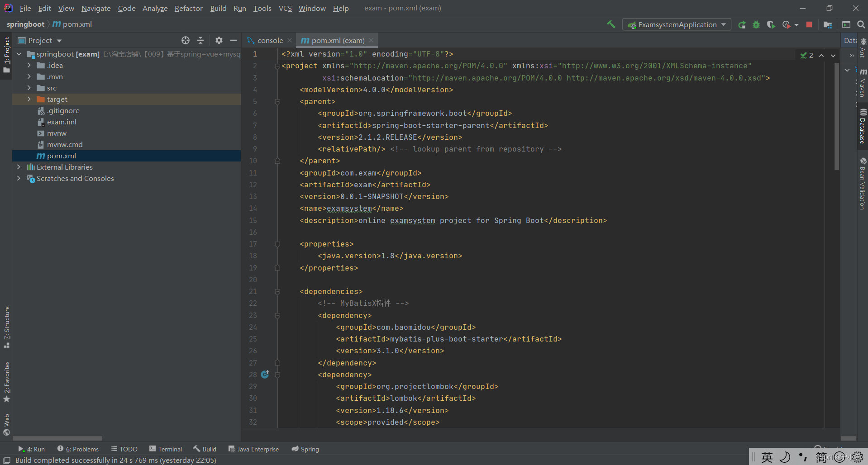Open ExamsystemApplication run configuration dropdown
The width and height of the screenshot is (868, 465).
click(x=677, y=25)
